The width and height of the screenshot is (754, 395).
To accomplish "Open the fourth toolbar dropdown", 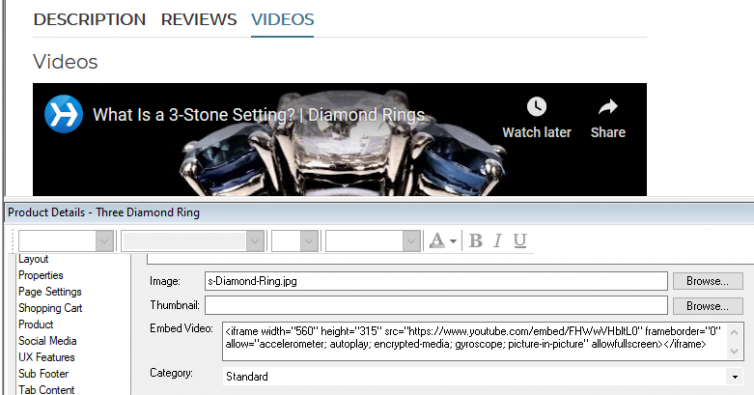I will pos(373,241).
